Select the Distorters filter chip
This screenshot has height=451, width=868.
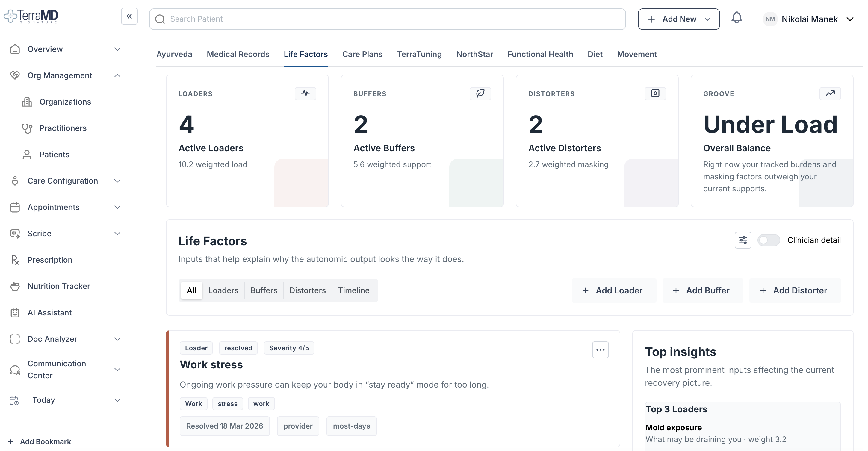coord(308,290)
